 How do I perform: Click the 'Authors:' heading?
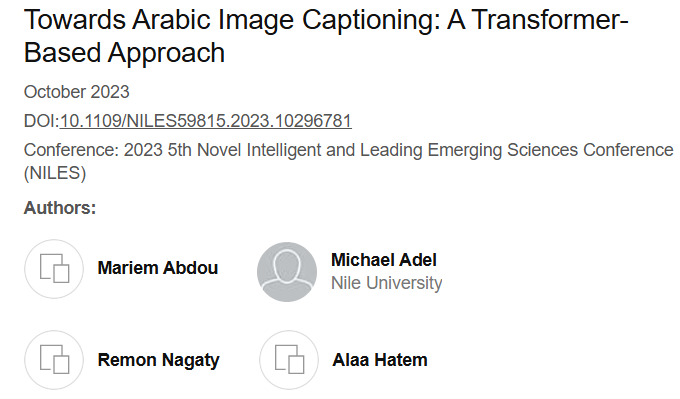[x=60, y=208]
